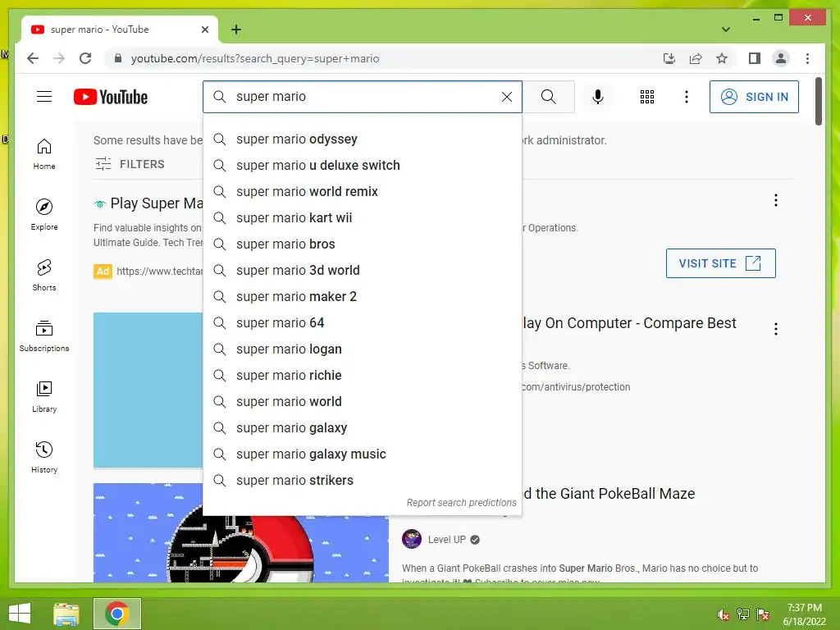Clear the search box with the X icon

pyautogui.click(x=507, y=97)
